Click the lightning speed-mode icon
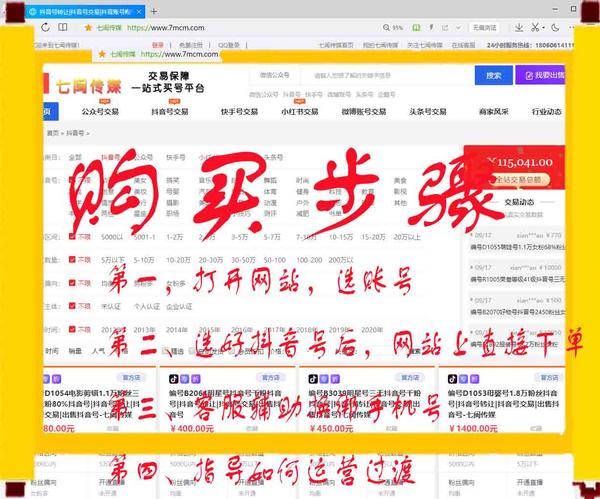The width and height of the screenshot is (600, 499). [x=431, y=28]
